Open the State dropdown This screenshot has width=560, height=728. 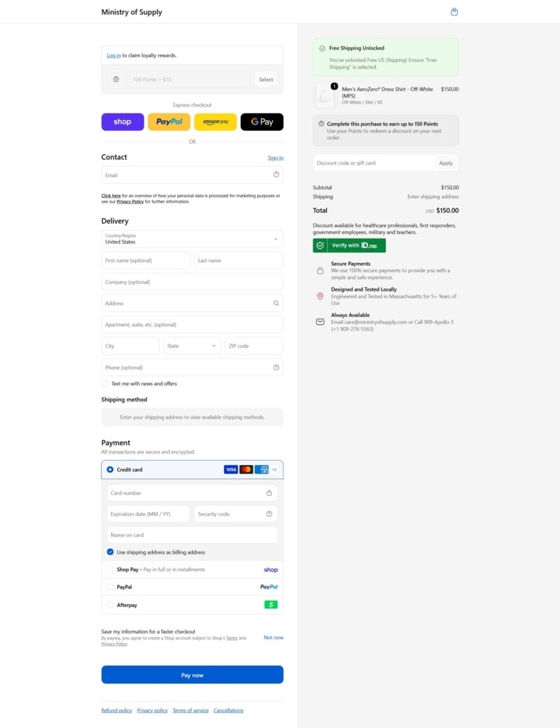[x=192, y=346]
